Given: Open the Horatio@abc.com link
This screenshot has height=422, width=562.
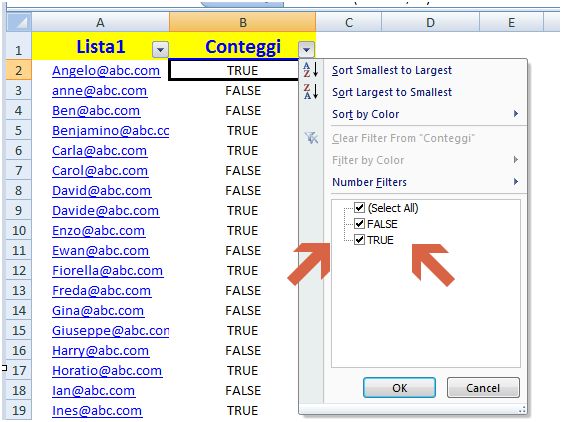Looking at the screenshot, I should pyautogui.click(x=107, y=371).
